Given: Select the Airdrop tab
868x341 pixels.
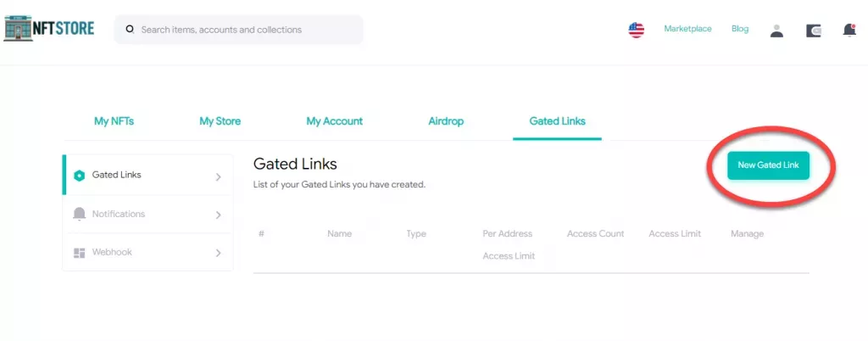Looking at the screenshot, I should click(x=446, y=121).
